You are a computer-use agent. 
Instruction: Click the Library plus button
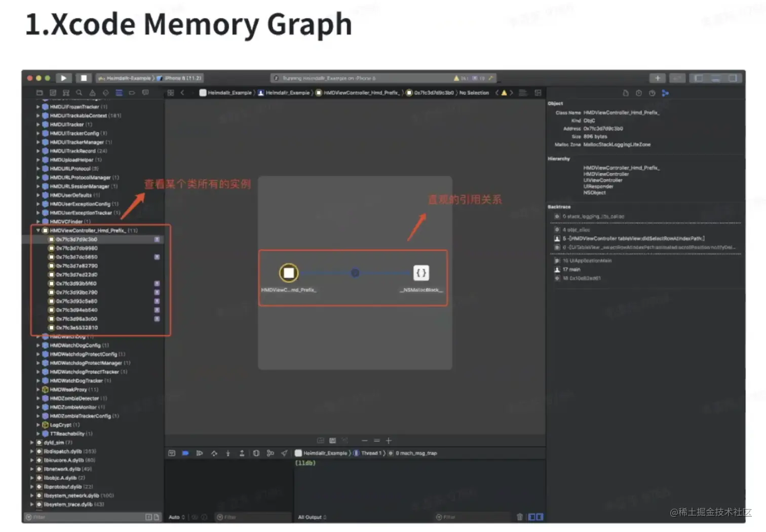click(x=658, y=78)
